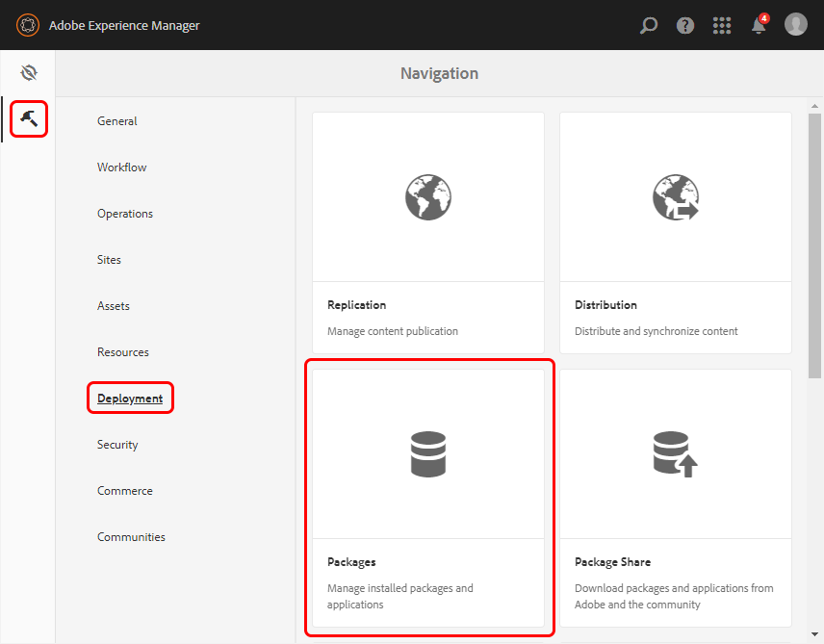Click 'Manage content publication' description

pos(393,331)
